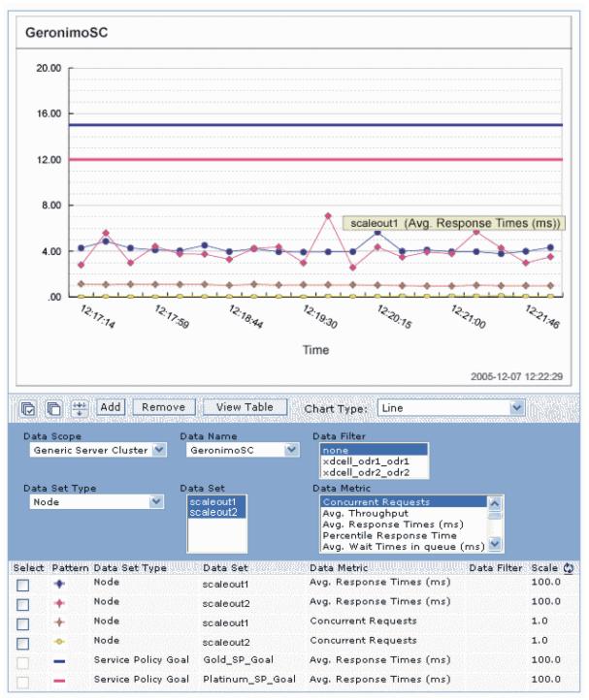
Task: Click the Data Set column header
Action: (225, 568)
